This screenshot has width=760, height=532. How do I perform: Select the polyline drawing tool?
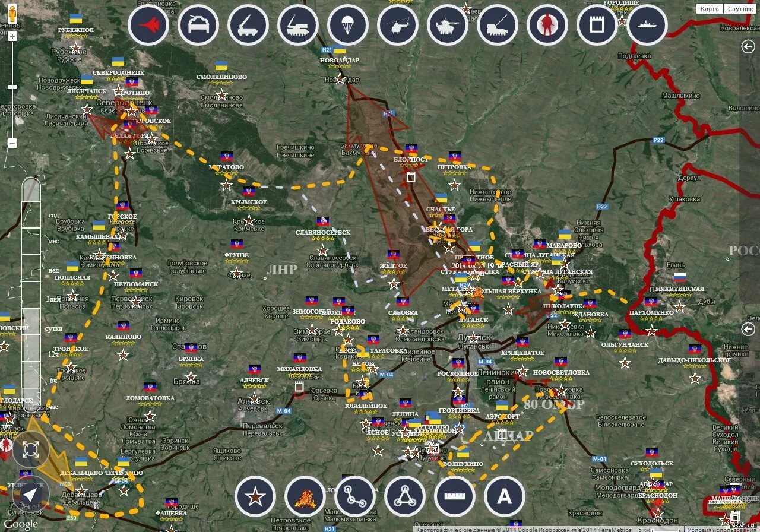point(355,496)
